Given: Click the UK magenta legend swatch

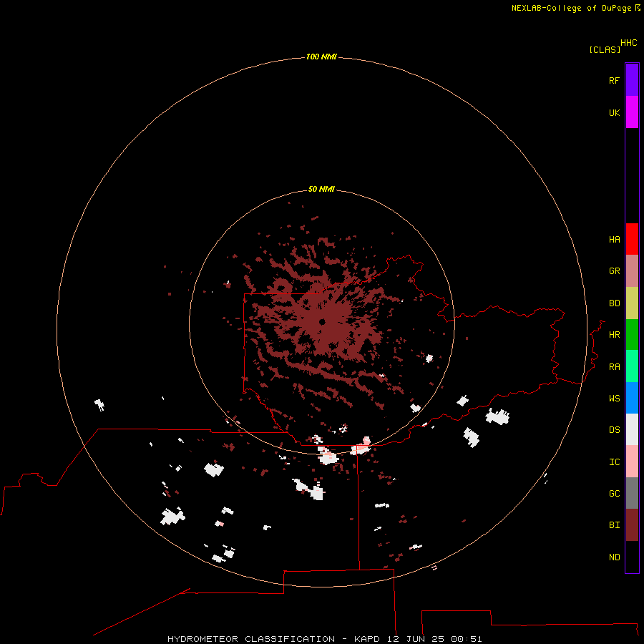Looking at the screenshot, I should tap(632, 112).
